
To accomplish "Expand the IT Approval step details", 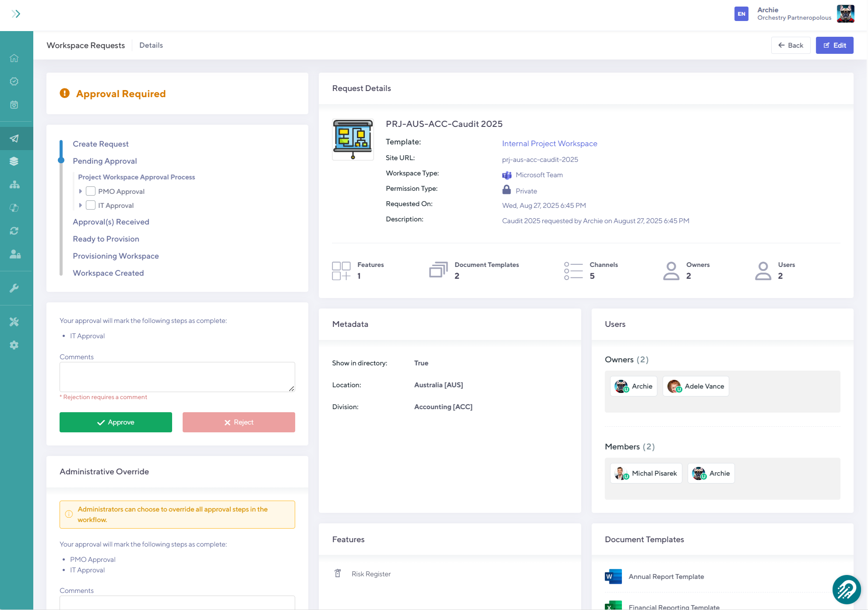I will pyautogui.click(x=81, y=205).
